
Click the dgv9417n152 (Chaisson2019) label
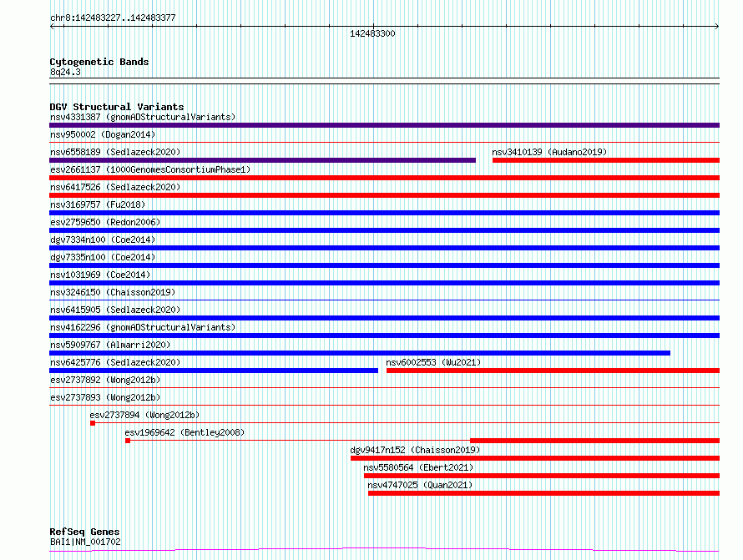(x=415, y=450)
